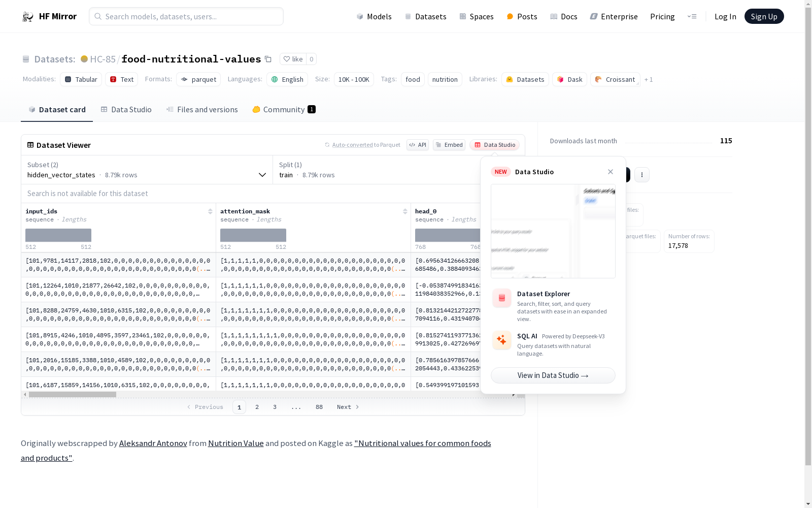Click Next page in the viewer pagination
812x508 pixels.
tap(348, 407)
